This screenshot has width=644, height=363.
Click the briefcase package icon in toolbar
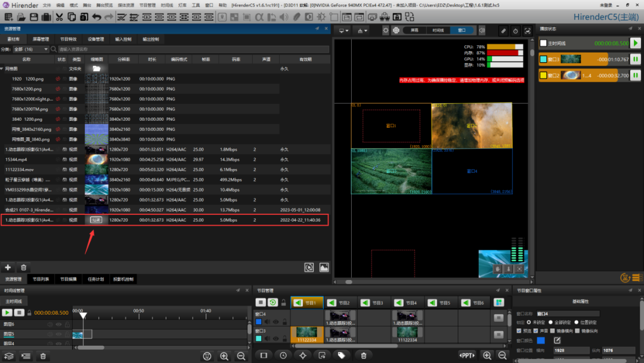[47, 17]
